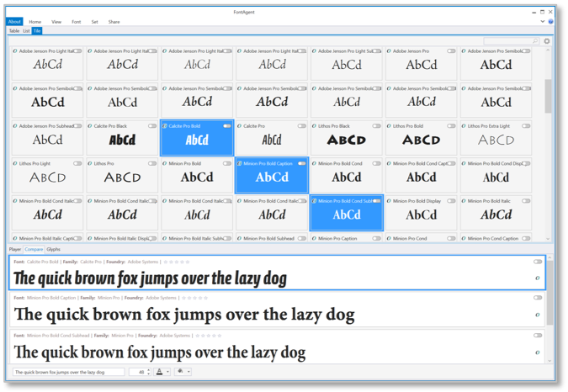Click the tile grid's scroll-up arrow

548,50
